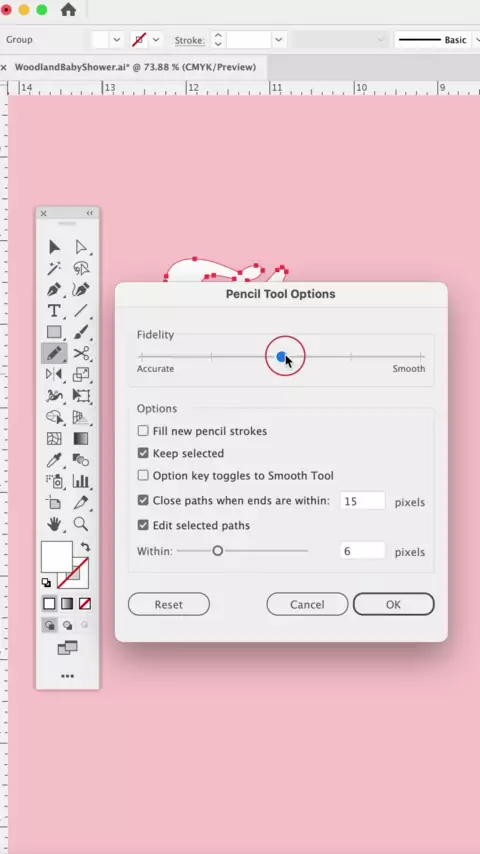Open the fill color dropdown arrow

click(x=117, y=40)
